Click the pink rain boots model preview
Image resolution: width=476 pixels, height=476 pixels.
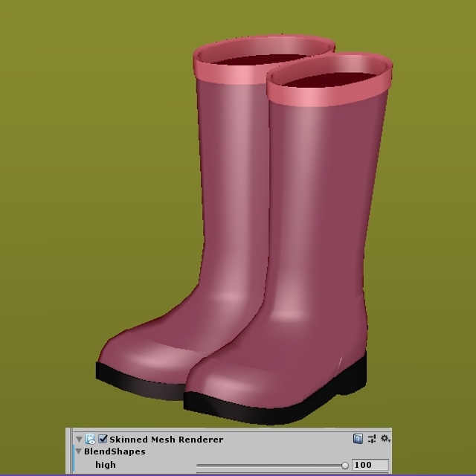pyautogui.click(x=245, y=229)
